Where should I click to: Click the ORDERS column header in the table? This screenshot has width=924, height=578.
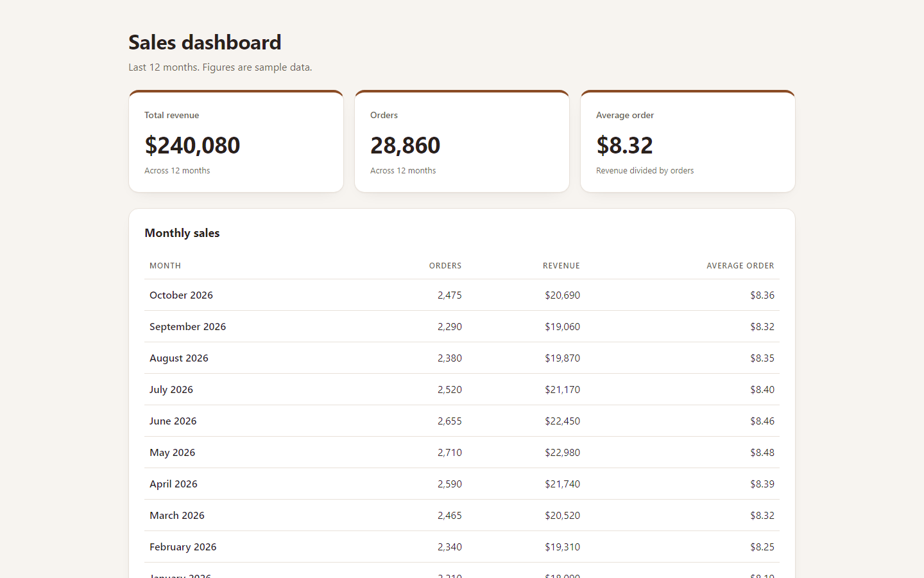(445, 266)
